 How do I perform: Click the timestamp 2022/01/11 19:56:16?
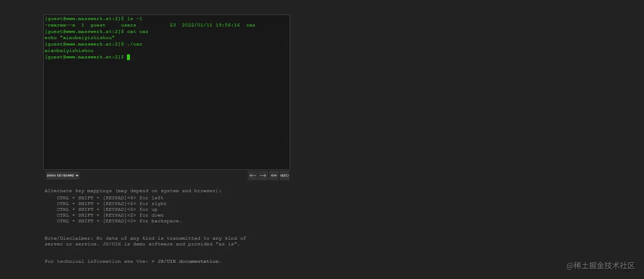[x=211, y=25]
